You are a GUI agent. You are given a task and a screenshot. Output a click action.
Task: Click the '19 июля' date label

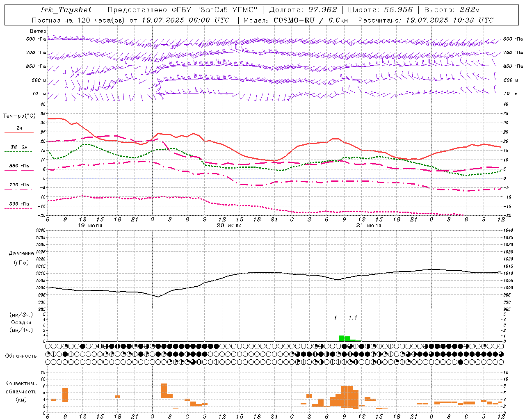pos(90,226)
